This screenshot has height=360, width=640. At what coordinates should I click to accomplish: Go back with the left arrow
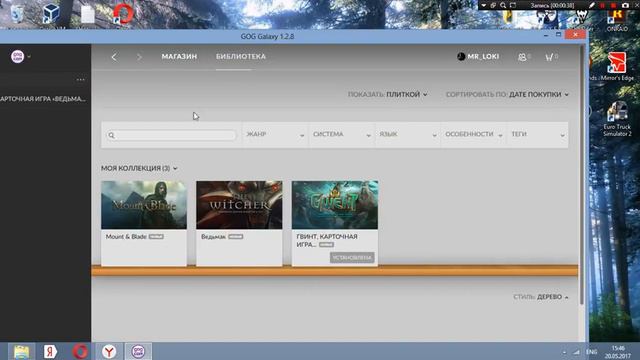114,57
